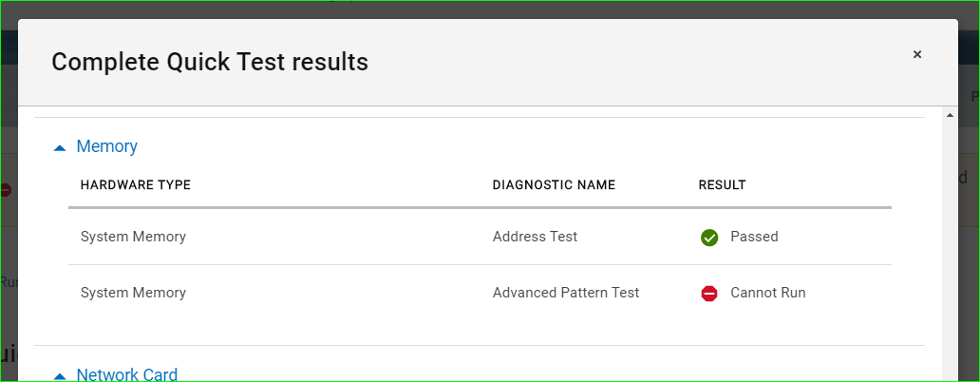
Task: Click the red Cannot Run icon
Action: (x=708, y=294)
